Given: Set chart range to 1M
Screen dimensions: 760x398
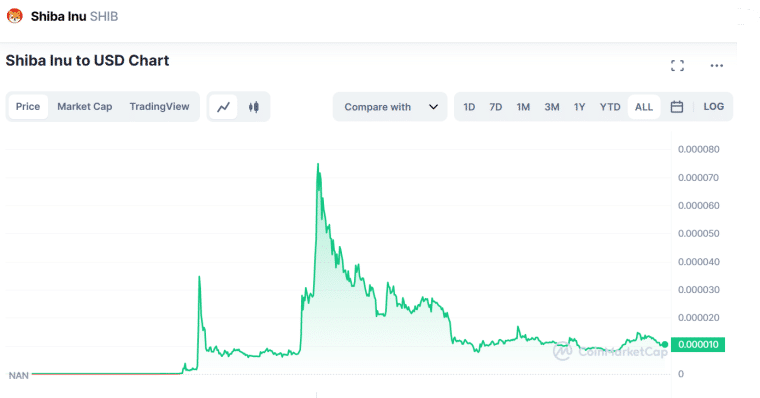Looking at the screenshot, I should [523, 107].
